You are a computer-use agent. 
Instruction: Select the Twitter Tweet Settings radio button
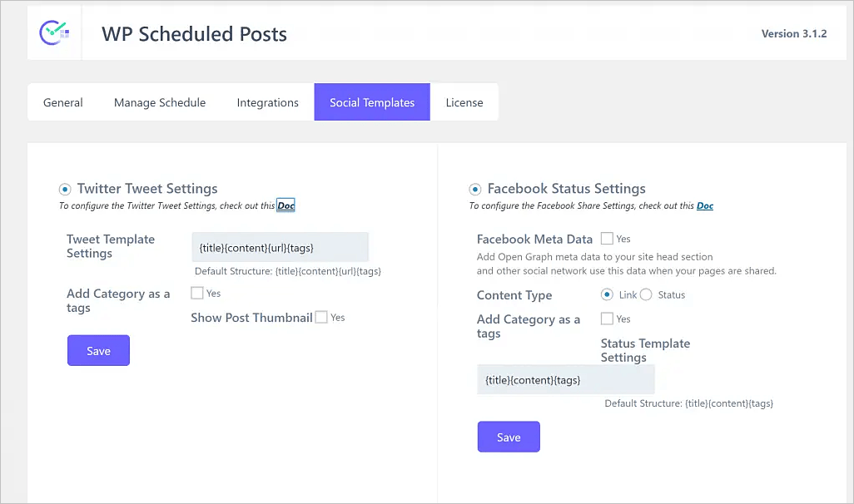pos(65,189)
